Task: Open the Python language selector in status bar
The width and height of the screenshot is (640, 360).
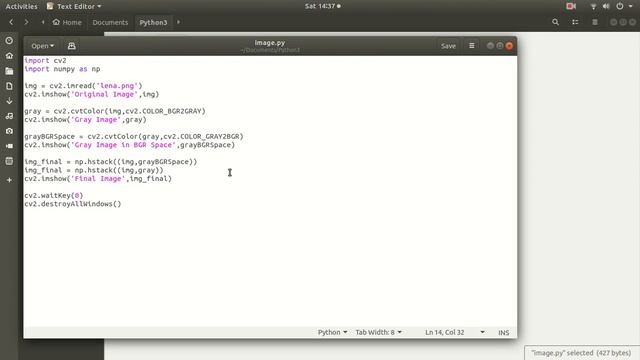Action: tap(332, 332)
